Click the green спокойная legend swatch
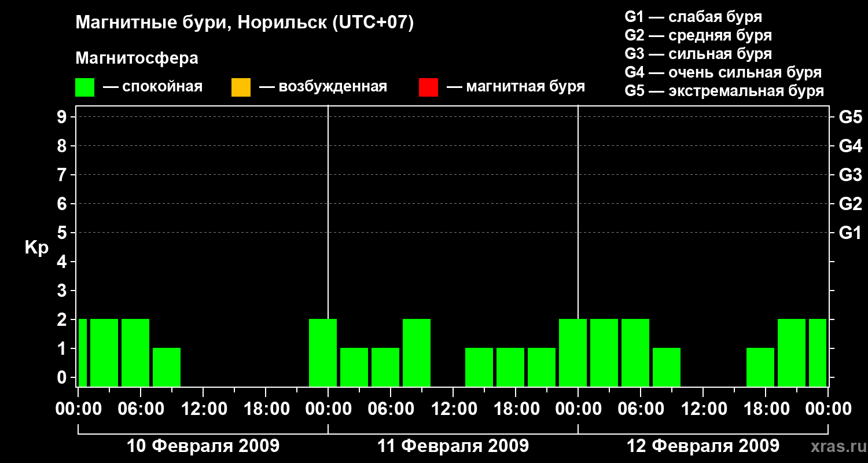 point(85,87)
